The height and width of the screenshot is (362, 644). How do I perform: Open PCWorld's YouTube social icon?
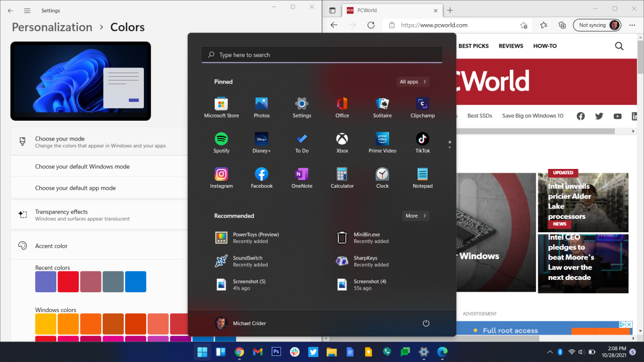pyautogui.click(x=617, y=116)
